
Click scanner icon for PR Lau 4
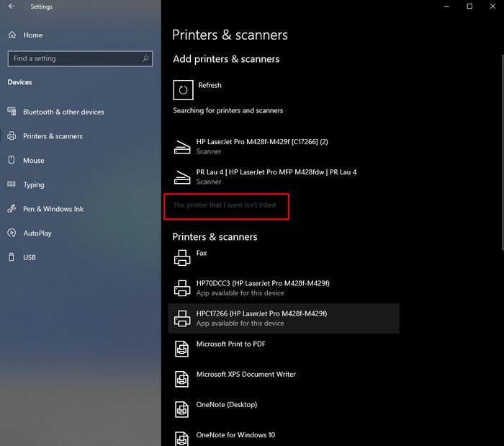click(x=182, y=177)
